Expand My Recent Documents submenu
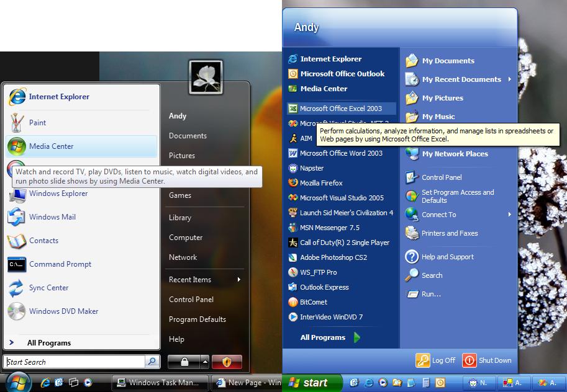567x392 pixels. click(x=509, y=79)
